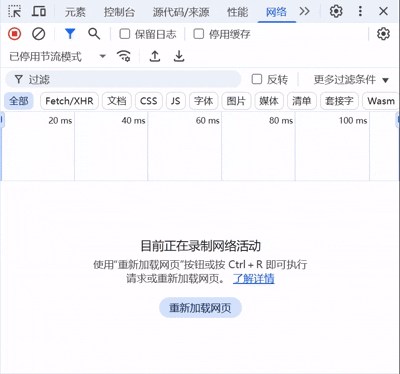Activate the inspect element picker icon
This screenshot has width=400, height=374.
[x=14, y=11]
